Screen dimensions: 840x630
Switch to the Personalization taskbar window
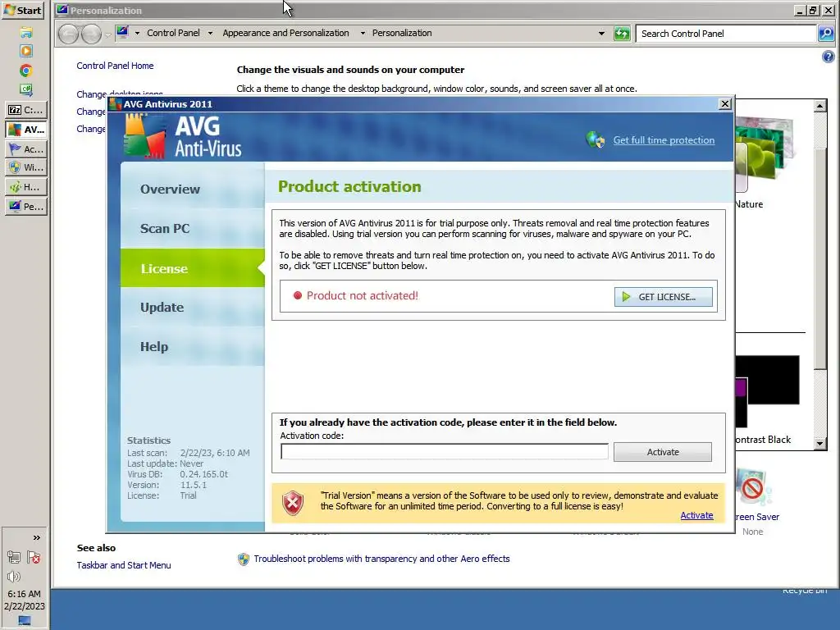(25, 206)
